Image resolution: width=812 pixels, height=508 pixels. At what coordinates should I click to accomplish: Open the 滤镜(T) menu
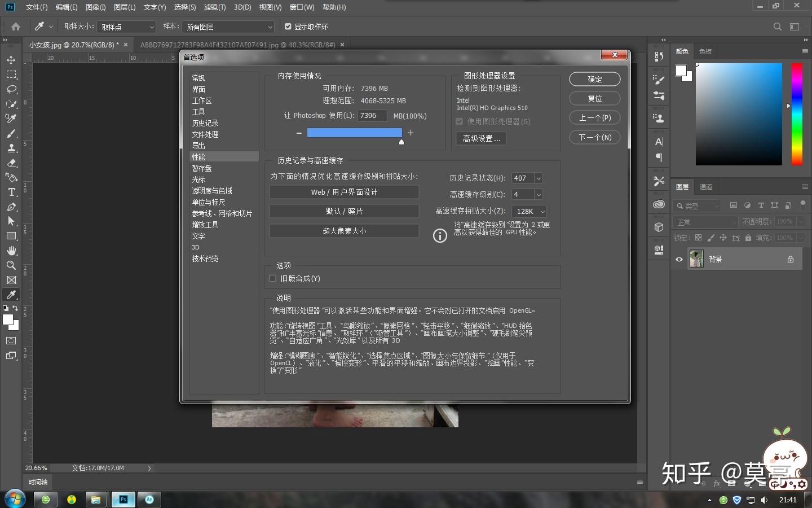215,7
